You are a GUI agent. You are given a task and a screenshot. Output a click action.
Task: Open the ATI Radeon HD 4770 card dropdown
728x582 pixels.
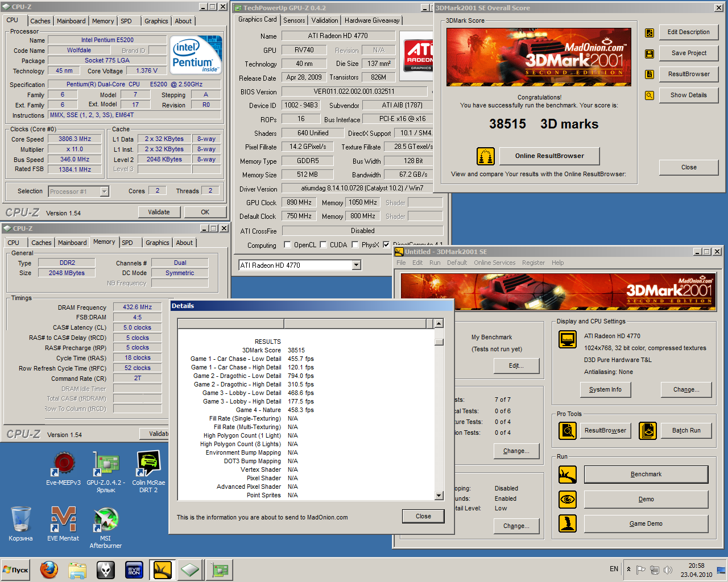[356, 265]
